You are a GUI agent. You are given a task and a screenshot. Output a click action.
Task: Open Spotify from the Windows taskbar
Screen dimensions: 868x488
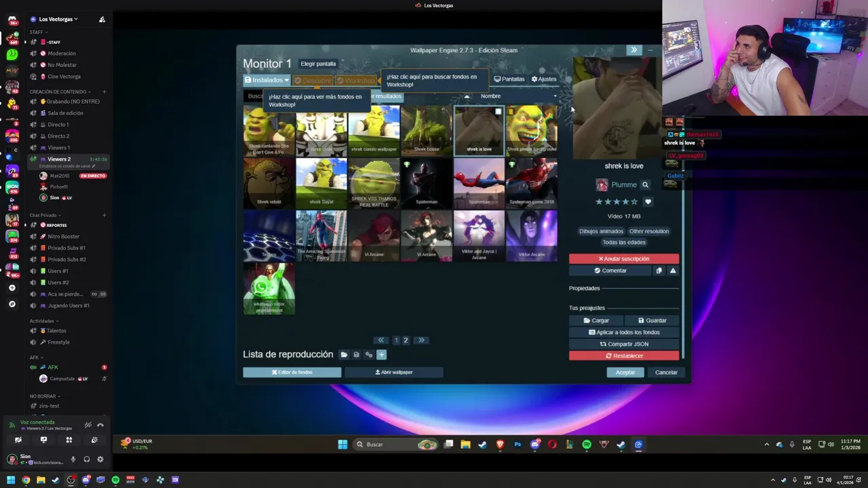click(x=587, y=445)
